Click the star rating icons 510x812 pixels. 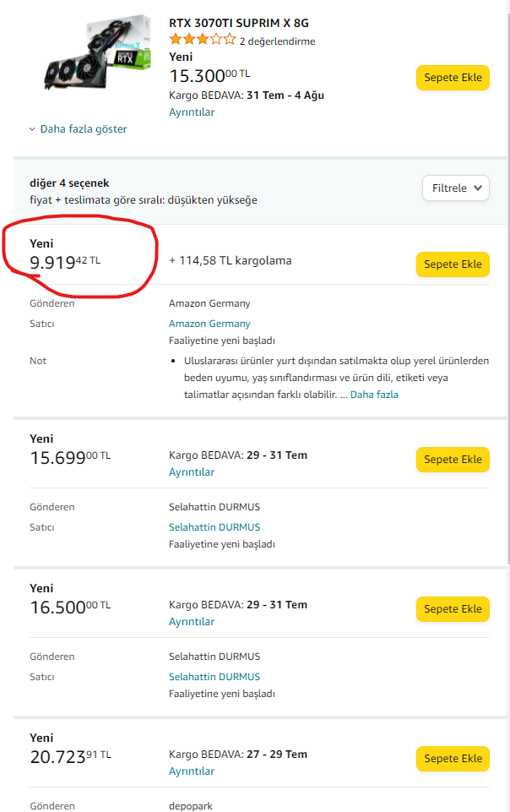click(x=202, y=40)
